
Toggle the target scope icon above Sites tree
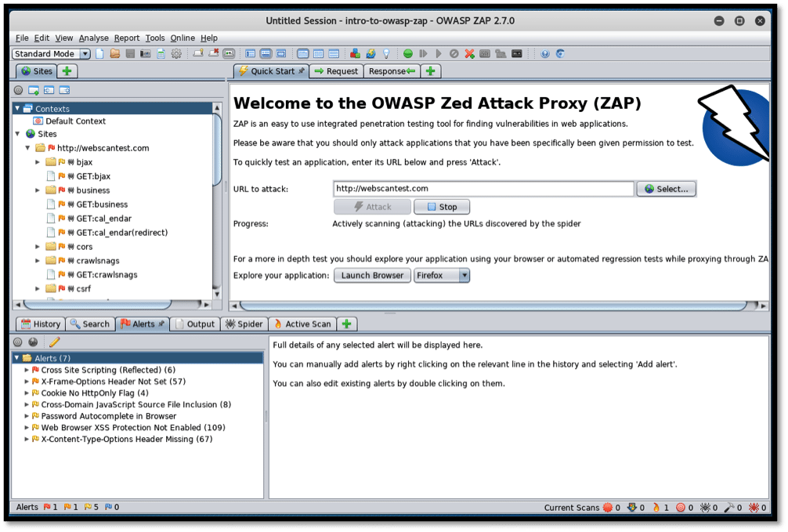pos(19,90)
